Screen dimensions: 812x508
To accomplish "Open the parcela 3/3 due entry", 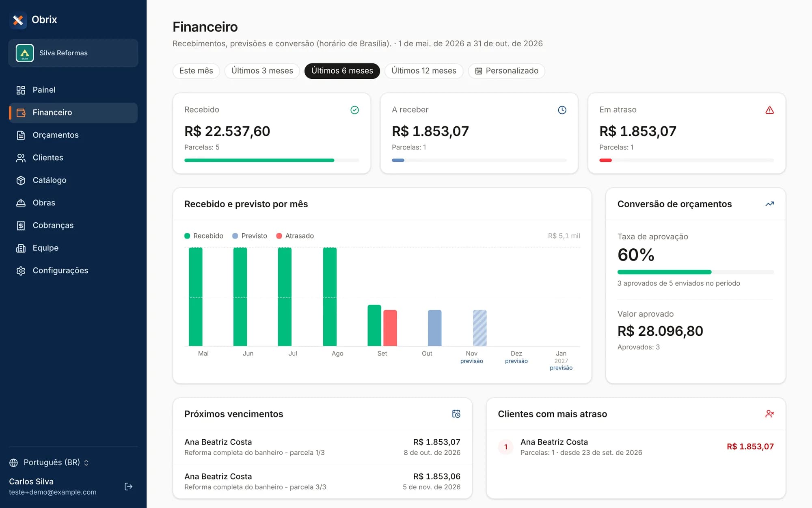I will (x=322, y=482).
